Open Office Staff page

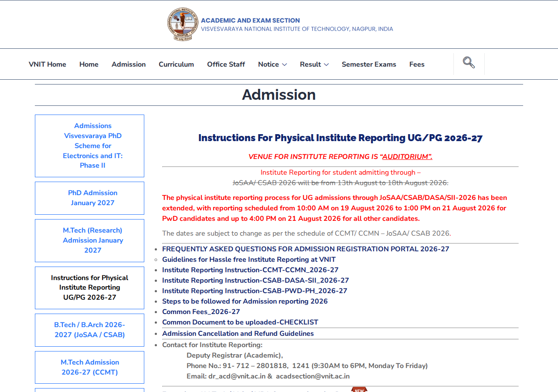(x=226, y=64)
